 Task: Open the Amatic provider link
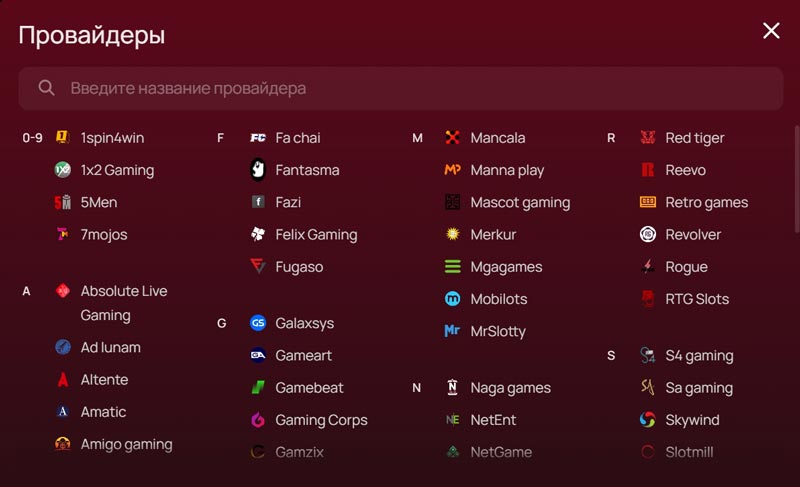(103, 412)
